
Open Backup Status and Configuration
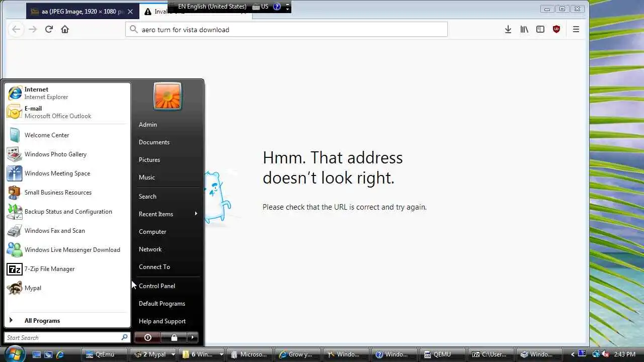[67, 212]
